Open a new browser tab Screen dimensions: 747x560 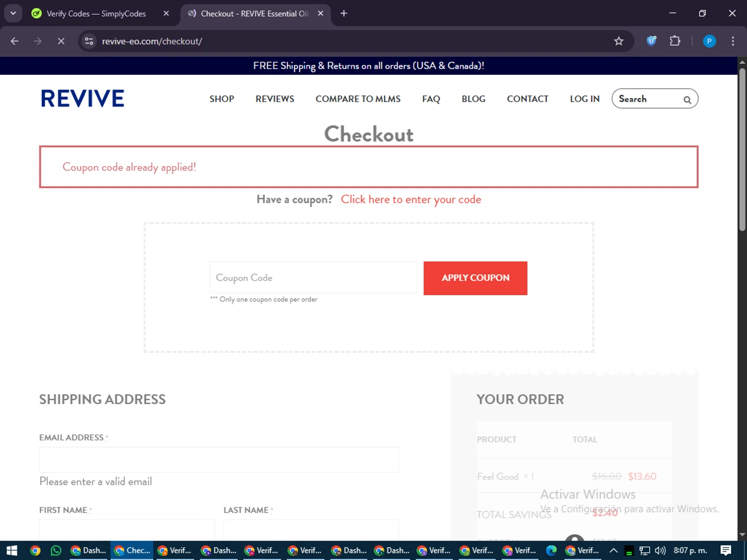[344, 13]
